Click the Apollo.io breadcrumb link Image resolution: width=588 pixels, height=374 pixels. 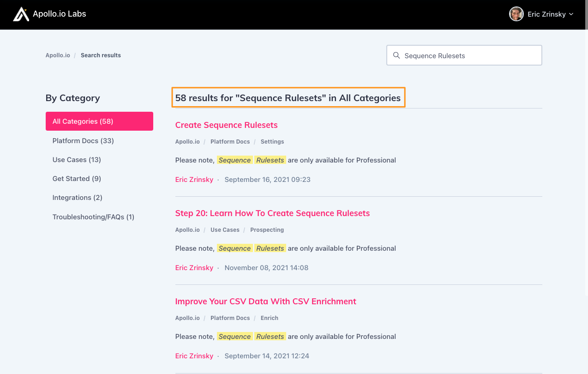pos(58,55)
